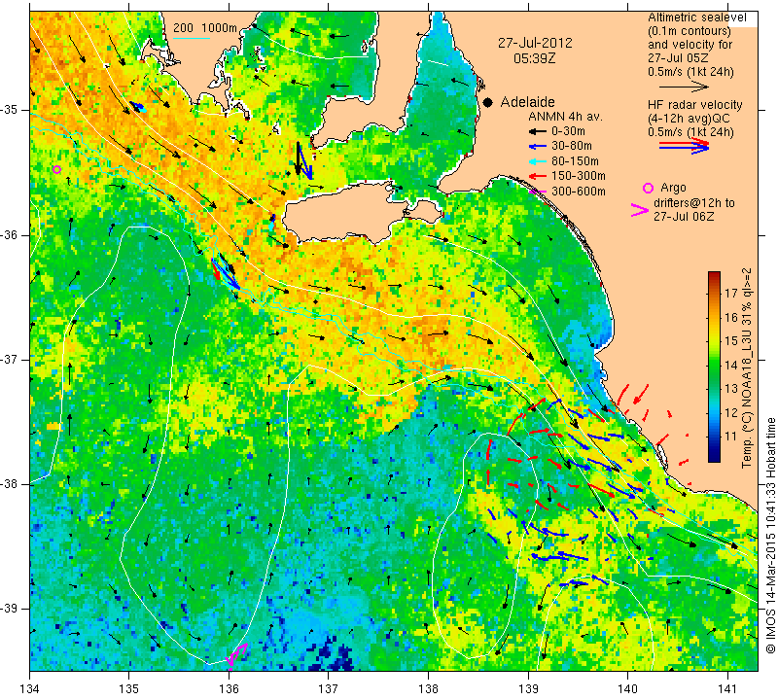
Task: Click the drifters@12h to label
Action: pyautogui.click(x=694, y=203)
